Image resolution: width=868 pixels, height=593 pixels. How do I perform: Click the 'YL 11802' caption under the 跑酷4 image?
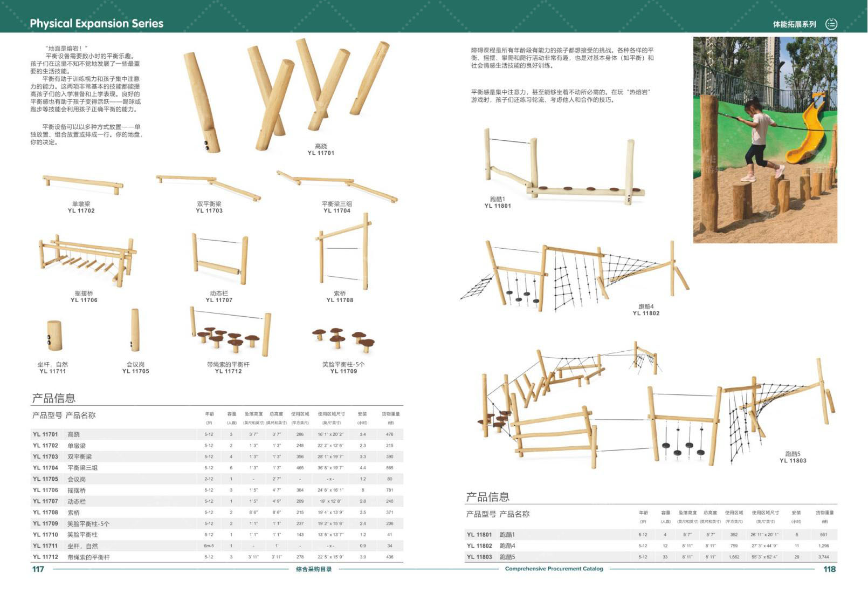coord(646,313)
